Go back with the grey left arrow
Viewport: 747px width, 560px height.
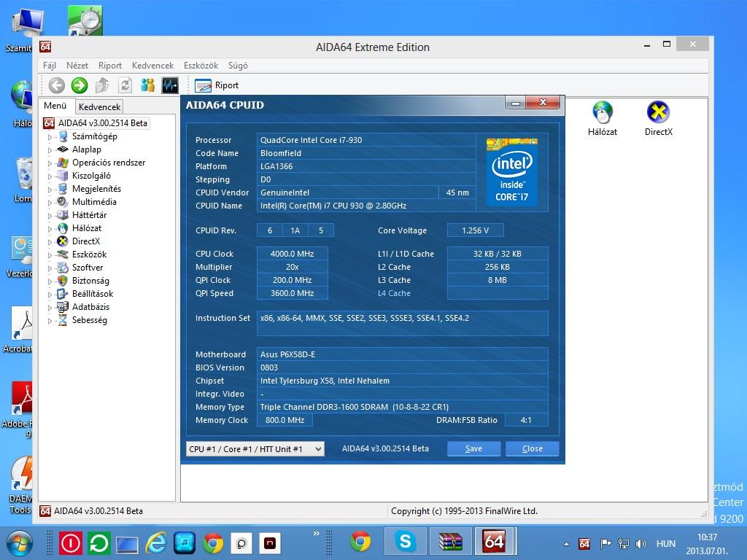click(x=57, y=85)
